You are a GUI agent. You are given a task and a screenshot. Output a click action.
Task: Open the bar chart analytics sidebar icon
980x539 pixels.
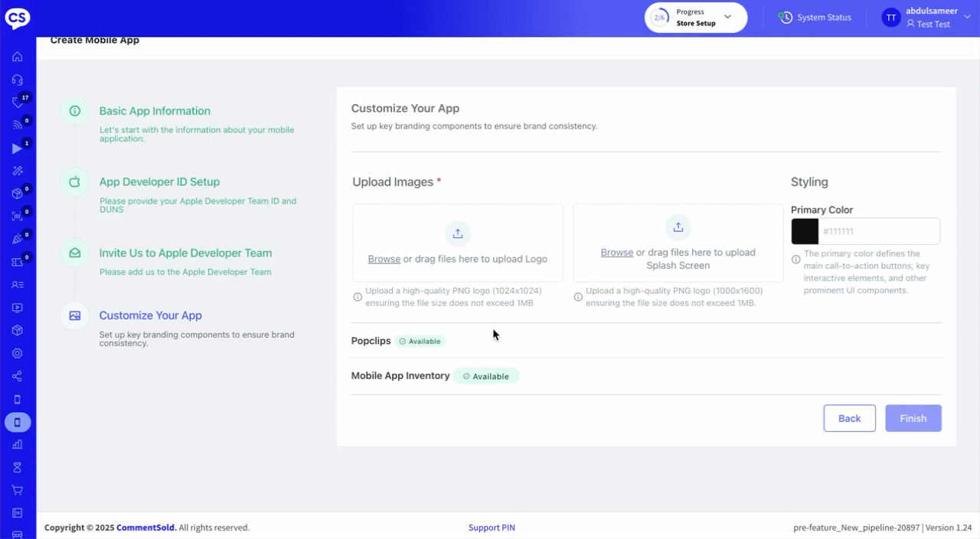17,444
